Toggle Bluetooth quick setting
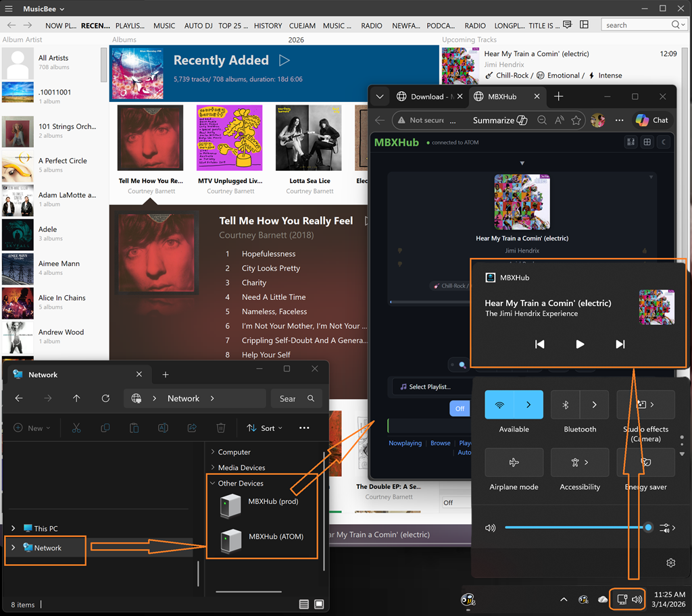The width and height of the screenshot is (692, 616). 566,405
